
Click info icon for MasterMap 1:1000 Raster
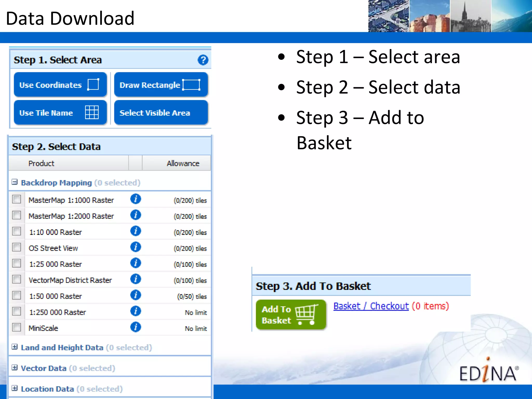click(136, 199)
